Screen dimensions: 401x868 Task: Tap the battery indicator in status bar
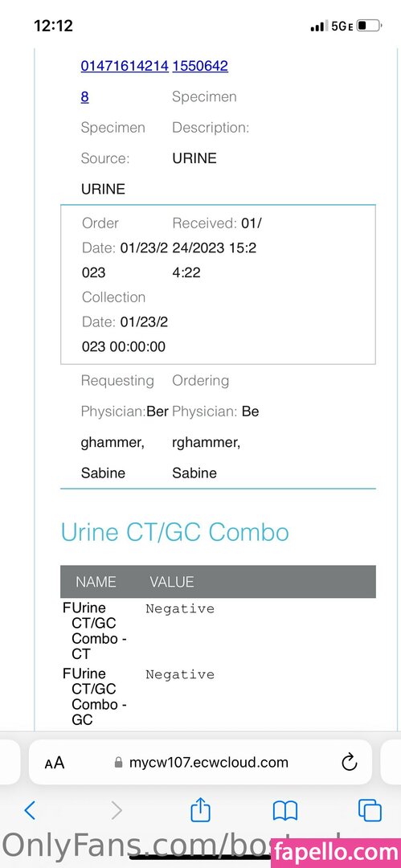coord(369,26)
